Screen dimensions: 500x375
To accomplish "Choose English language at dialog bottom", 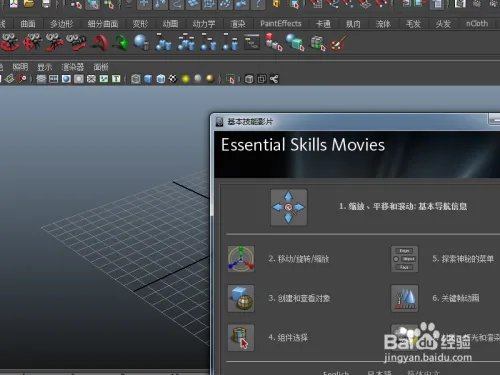I will pyautogui.click(x=336, y=372).
